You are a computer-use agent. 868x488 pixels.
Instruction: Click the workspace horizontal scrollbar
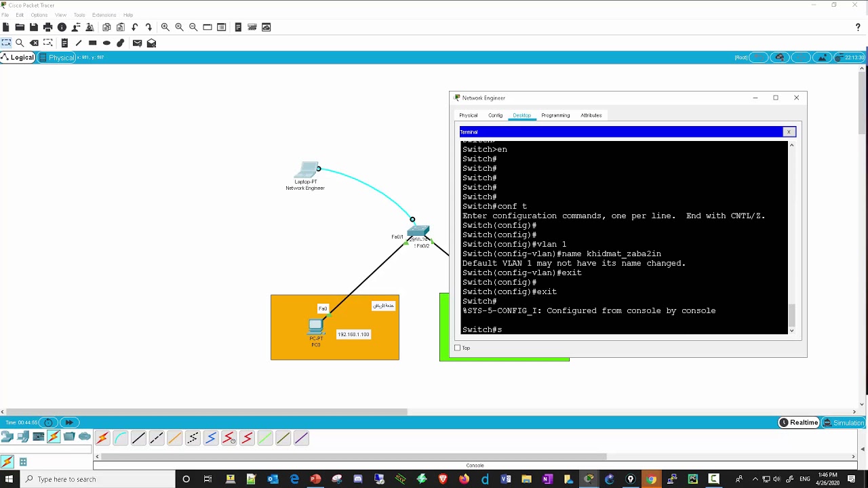click(x=207, y=411)
